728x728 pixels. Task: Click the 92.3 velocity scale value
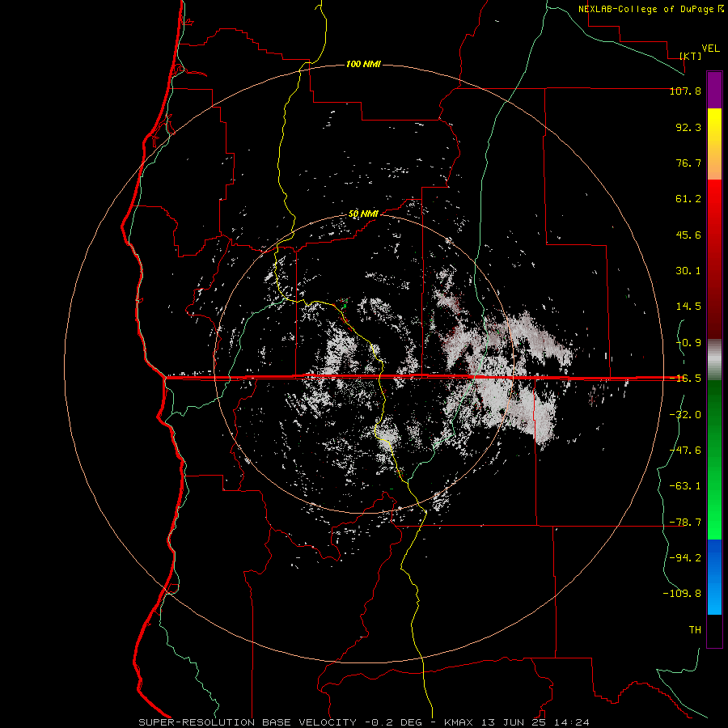(688, 128)
